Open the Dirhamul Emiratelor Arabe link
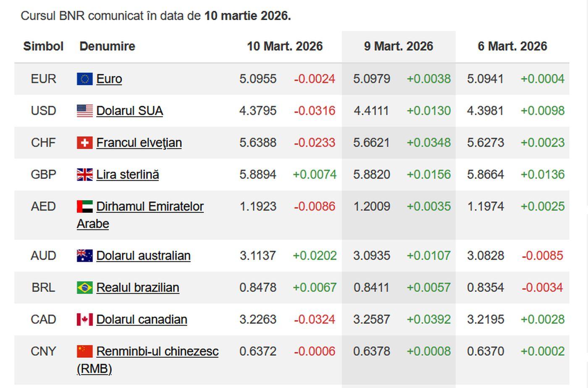This screenshot has height=388, width=588. pyautogui.click(x=150, y=206)
